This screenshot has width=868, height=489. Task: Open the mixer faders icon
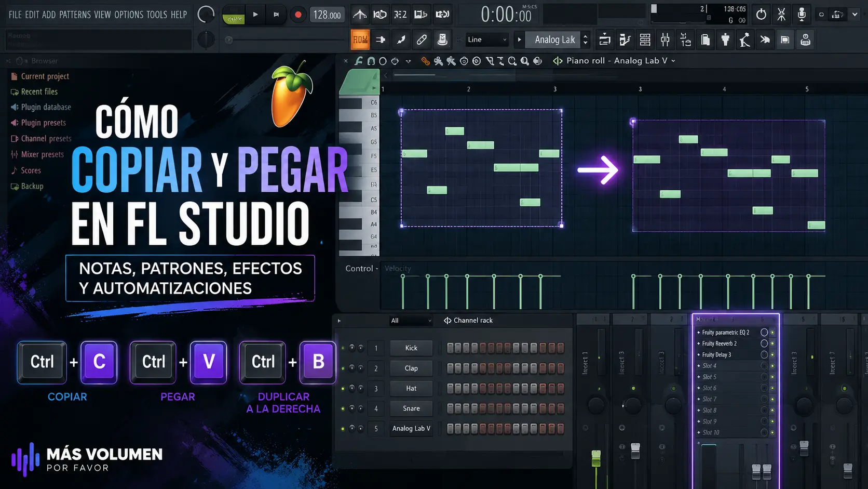665,39
